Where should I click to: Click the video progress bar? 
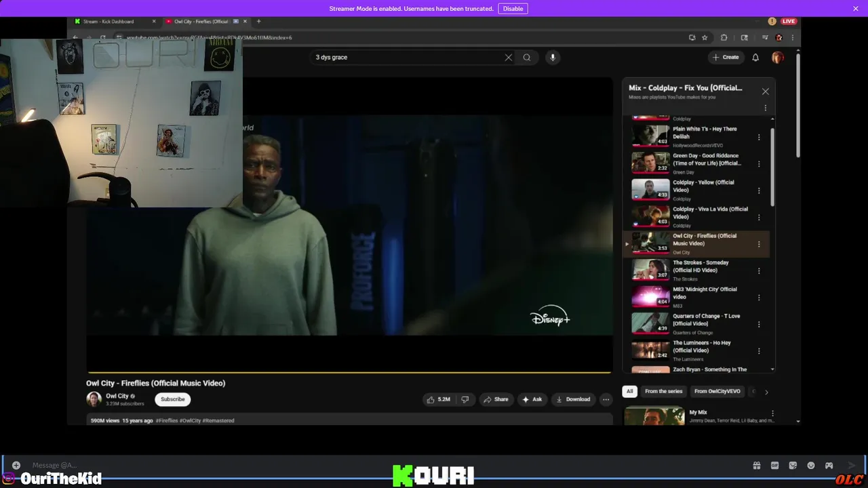click(x=349, y=372)
